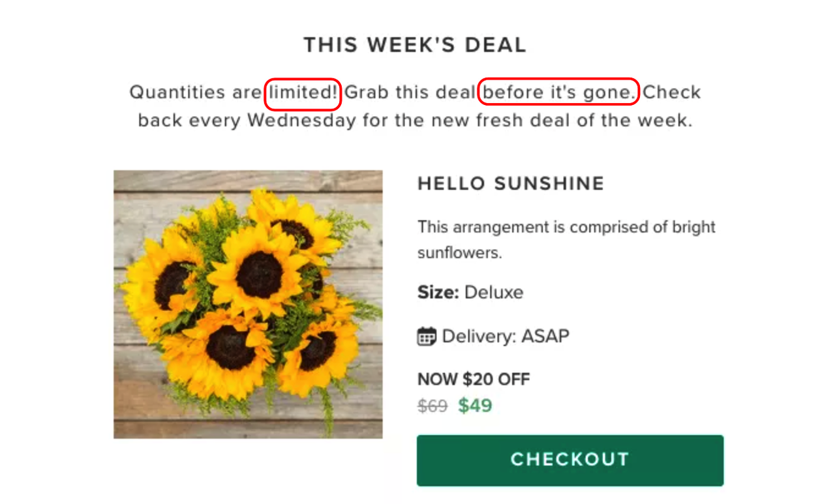The width and height of the screenshot is (835, 504).
Task: Click the crossed-out $69 original price
Action: 433,407
